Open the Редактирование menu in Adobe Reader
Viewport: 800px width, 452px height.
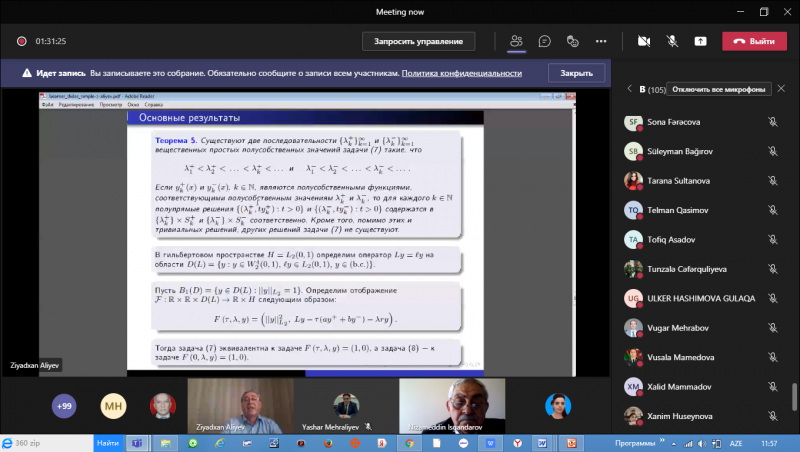75,104
